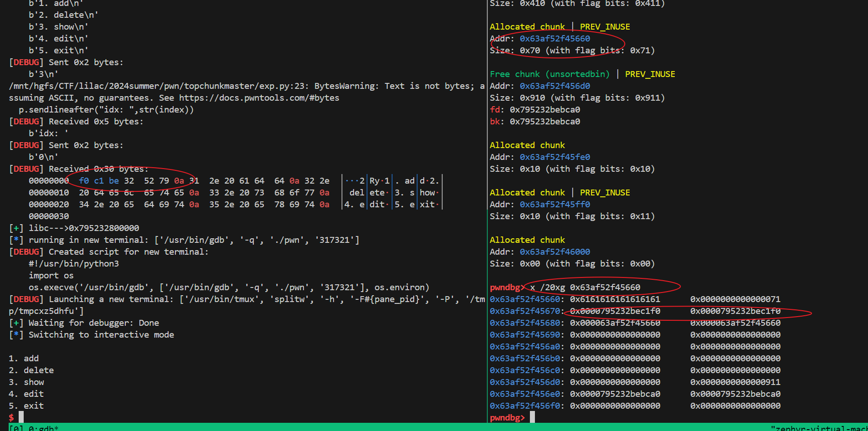Image resolution: width=868 pixels, height=431 pixels.
Task: Click value 0x6161616161616161 in memory dump
Action: pos(615,299)
